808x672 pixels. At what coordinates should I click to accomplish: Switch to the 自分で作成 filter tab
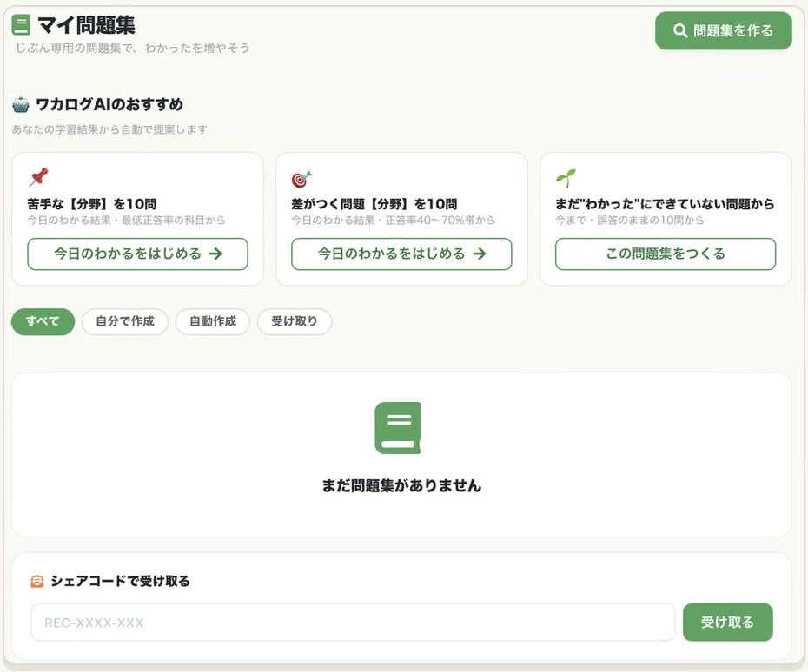coord(125,321)
